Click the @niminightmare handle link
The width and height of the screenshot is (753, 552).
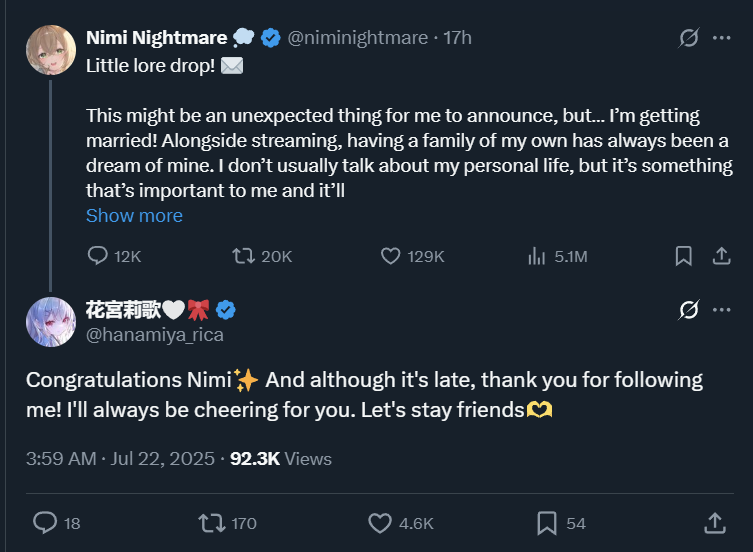(357, 38)
